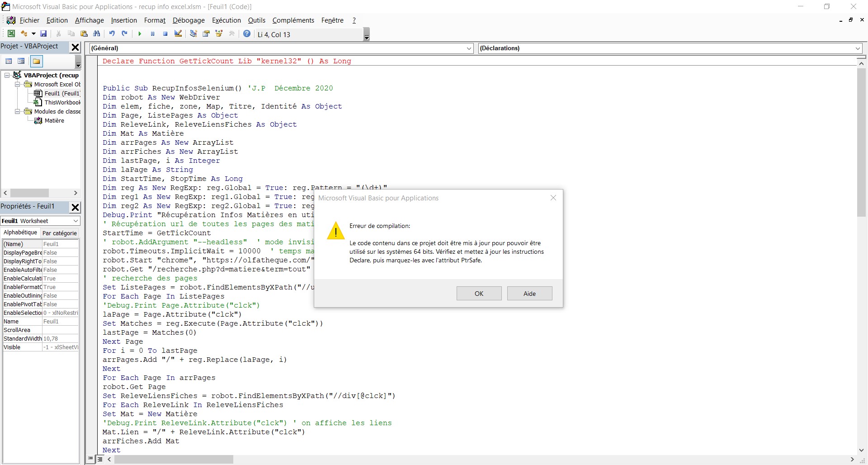Open the Affichage menu
The height and width of the screenshot is (465, 868).
pos(89,20)
